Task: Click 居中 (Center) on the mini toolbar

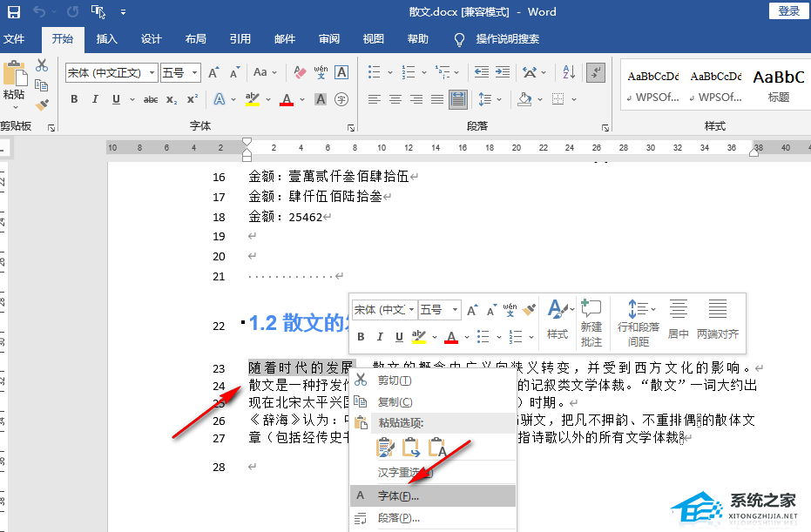Action: 678,320
